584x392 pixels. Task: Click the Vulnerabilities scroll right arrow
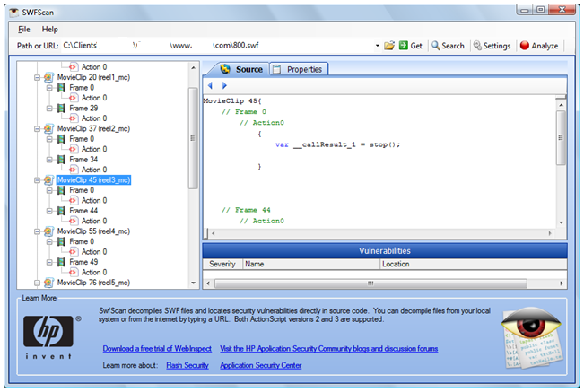[561, 283]
